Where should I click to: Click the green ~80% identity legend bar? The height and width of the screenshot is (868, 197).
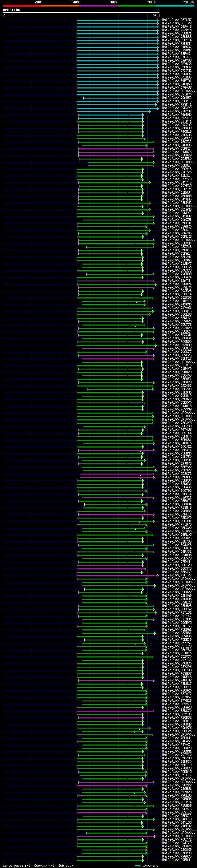pyautogui.click(x=137, y=6)
